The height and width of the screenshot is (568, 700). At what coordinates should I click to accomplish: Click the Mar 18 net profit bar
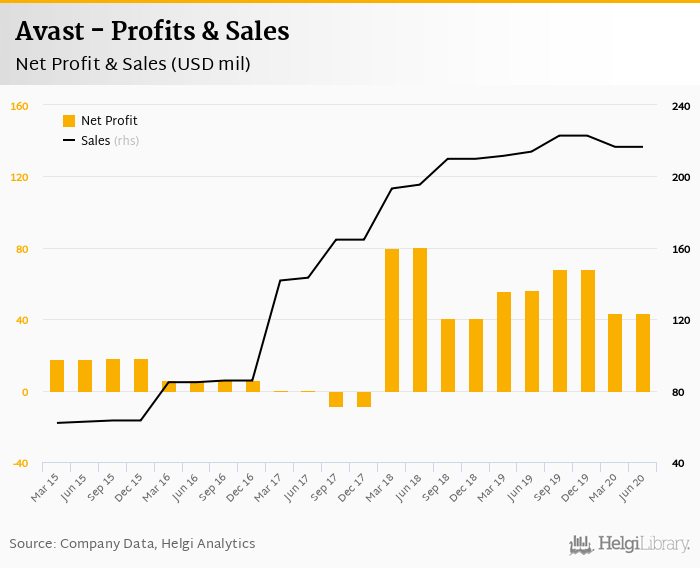tap(392, 320)
